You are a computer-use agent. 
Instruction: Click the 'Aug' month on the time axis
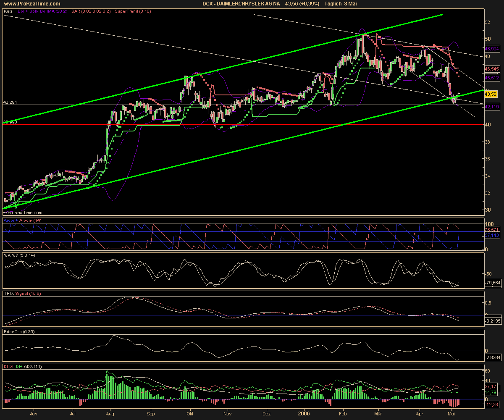click(x=110, y=414)
